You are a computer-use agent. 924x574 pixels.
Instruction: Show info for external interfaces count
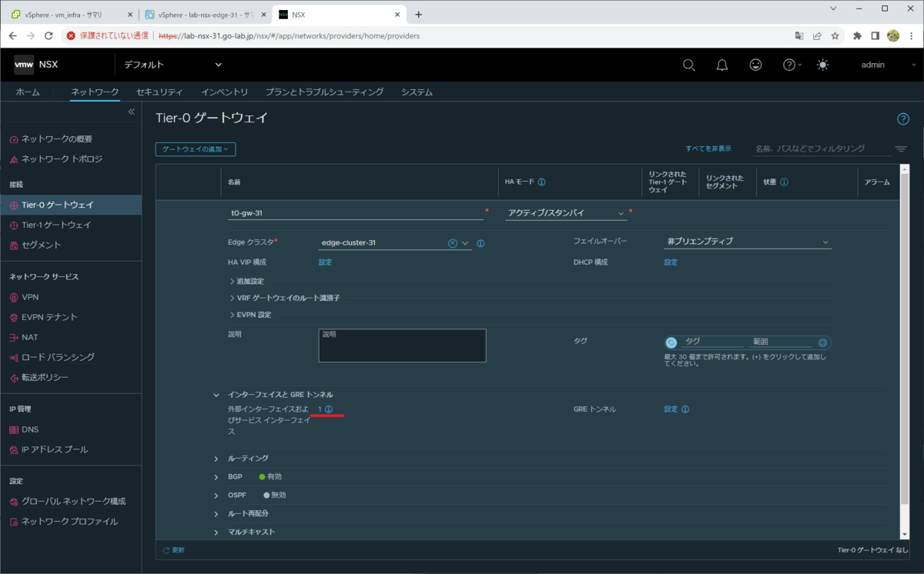point(329,409)
